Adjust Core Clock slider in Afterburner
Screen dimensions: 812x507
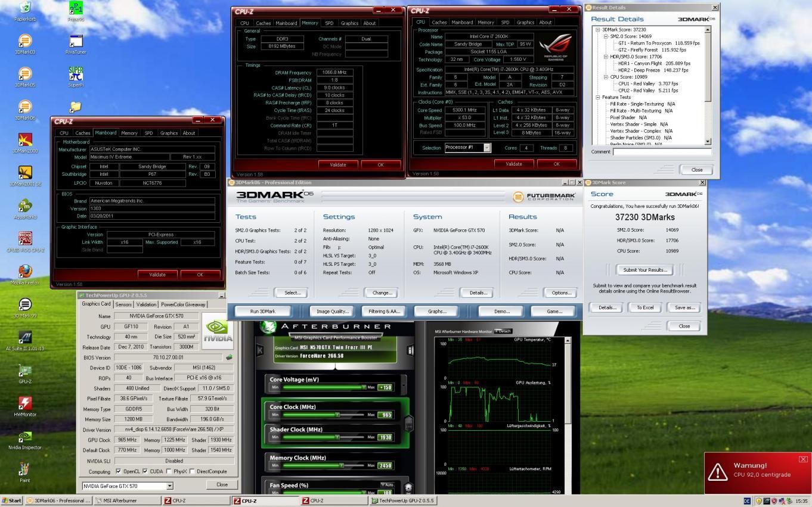point(323,415)
